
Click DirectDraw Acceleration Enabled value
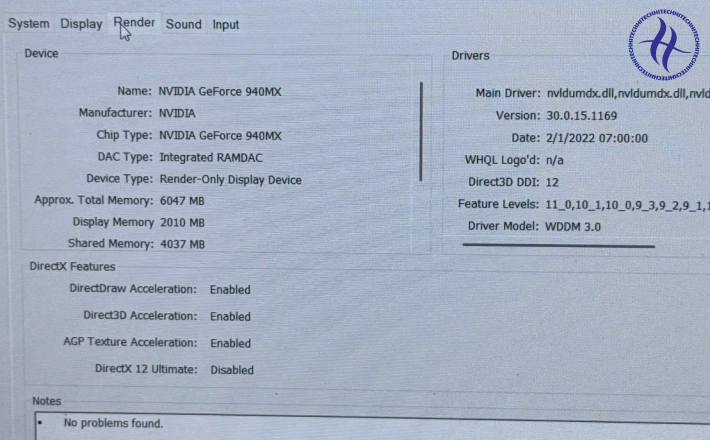pyautogui.click(x=230, y=290)
